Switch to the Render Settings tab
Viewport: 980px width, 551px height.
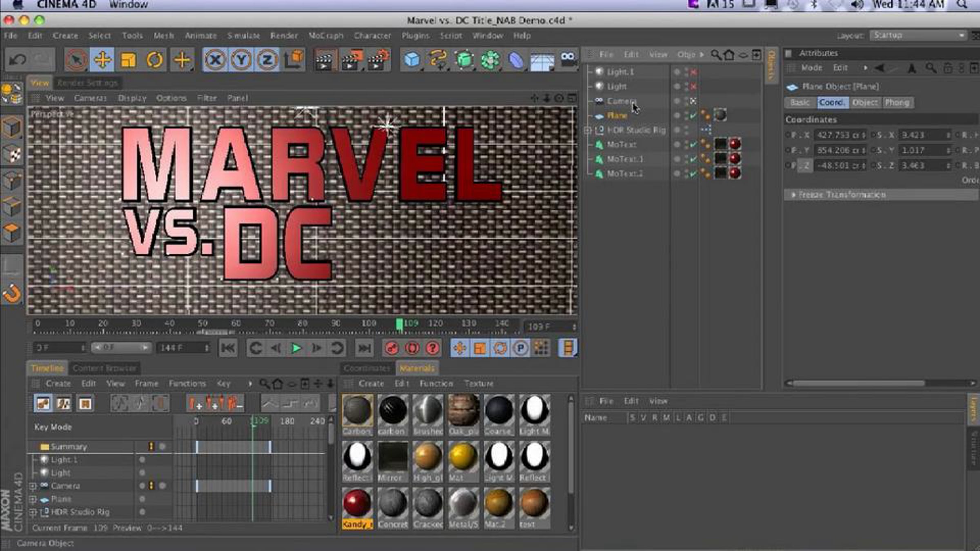(87, 83)
